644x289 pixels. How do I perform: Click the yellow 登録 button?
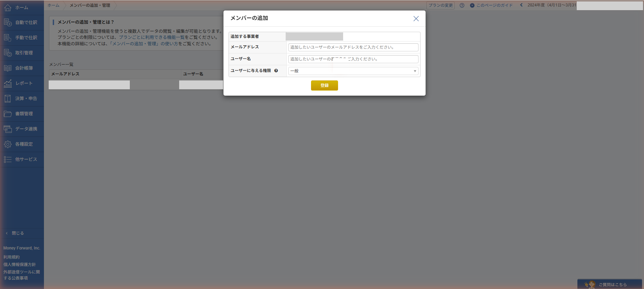pyautogui.click(x=325, y=86)
